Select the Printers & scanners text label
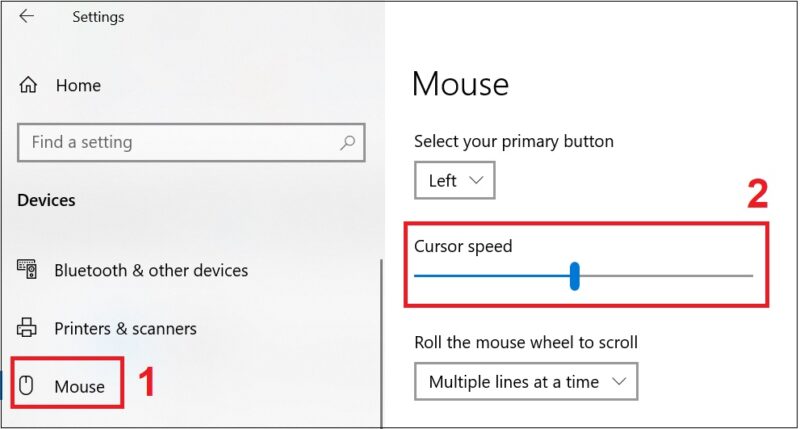This screenshot has width=800, height=429. (125, 328)
